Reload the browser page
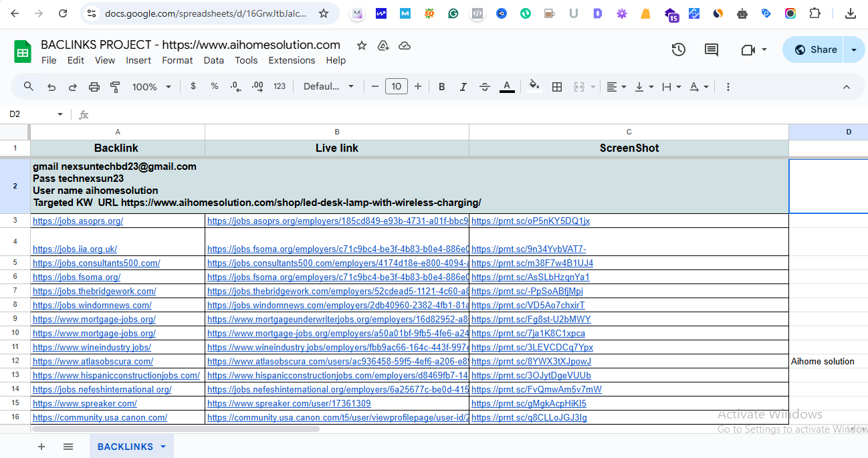 coord(63,13)
